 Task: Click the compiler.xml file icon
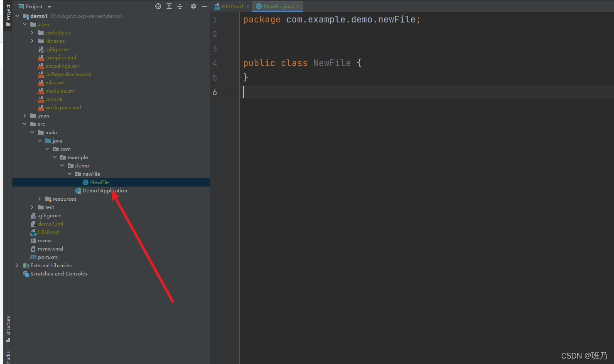click(x=41, y=58)
